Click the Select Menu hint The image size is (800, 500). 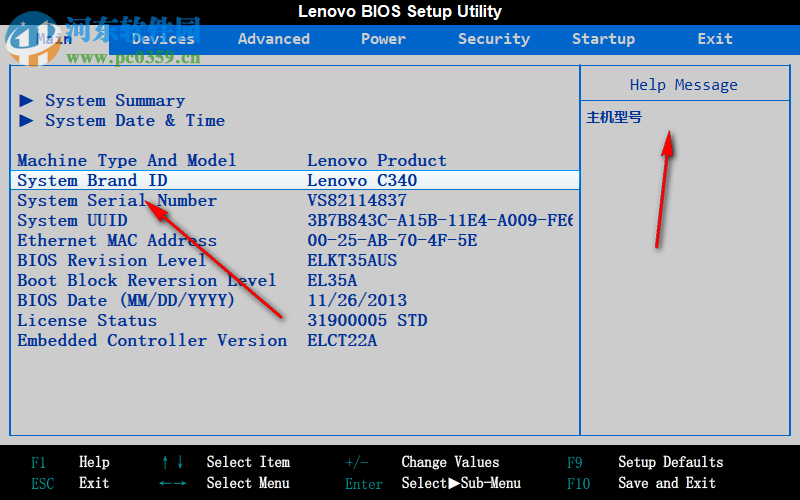248,483
